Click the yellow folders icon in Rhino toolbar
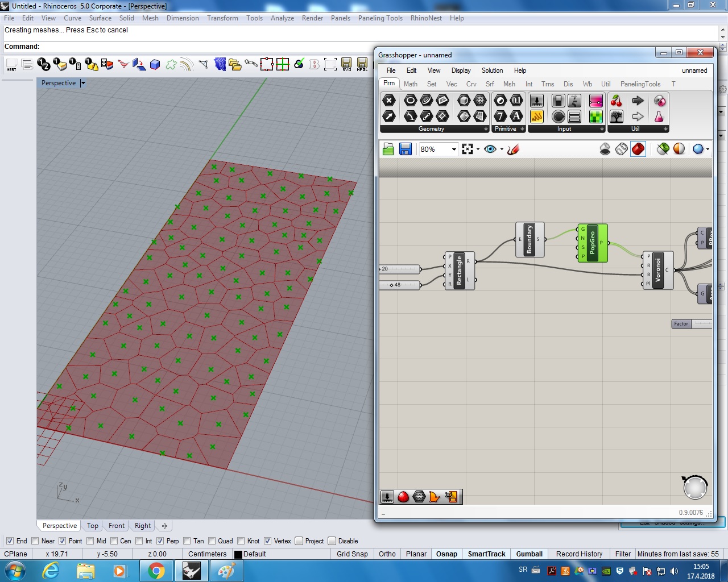Image resolution: width=728 pixels, height=582 pixels. pyautogui.click(x=235, y=64)
